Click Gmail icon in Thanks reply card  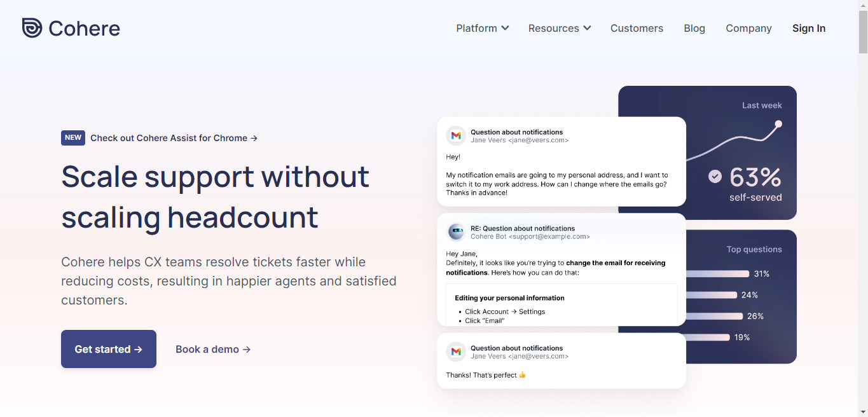point(456,352)
